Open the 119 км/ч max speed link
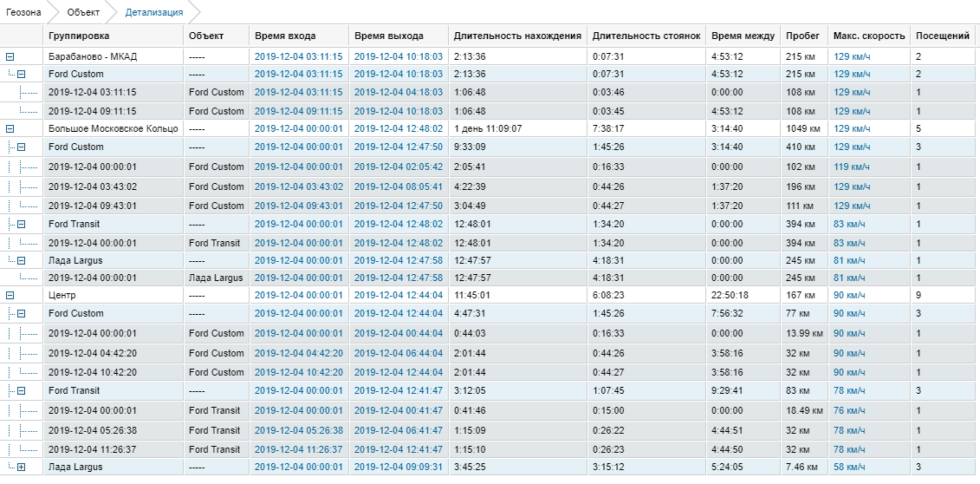980x484 pixels. tap(852, 167)
